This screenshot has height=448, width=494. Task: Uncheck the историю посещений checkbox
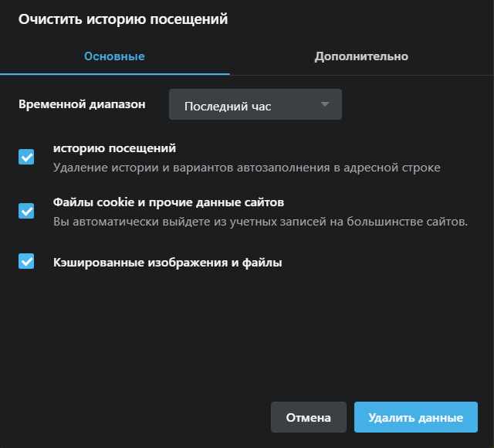(27, 158)
